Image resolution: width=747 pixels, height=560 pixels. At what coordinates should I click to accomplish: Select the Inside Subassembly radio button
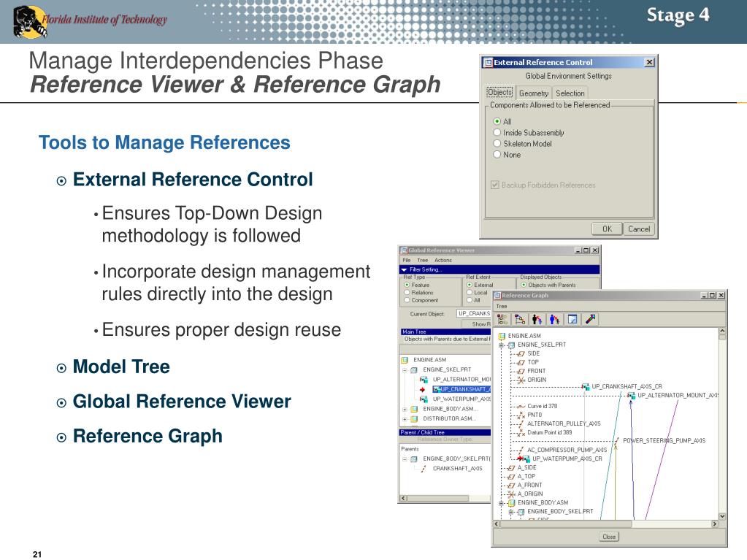pyautogui.click(x=497, y=132)
